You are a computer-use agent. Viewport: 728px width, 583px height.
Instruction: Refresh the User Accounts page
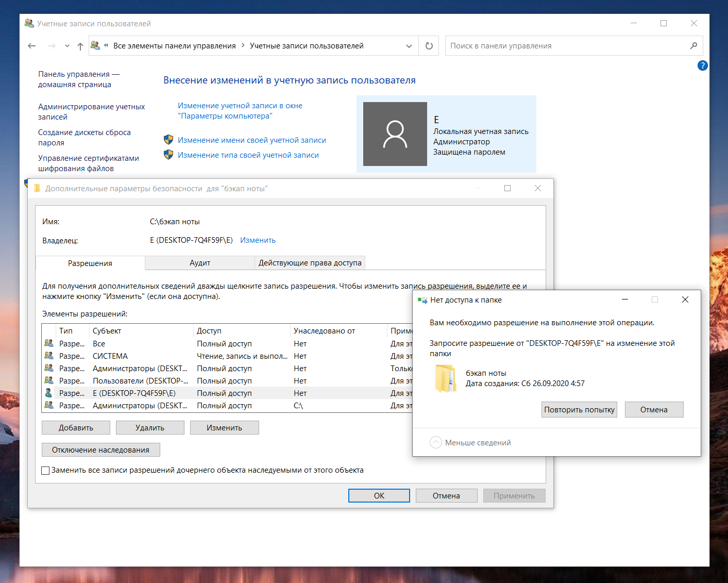pos(429,46)
